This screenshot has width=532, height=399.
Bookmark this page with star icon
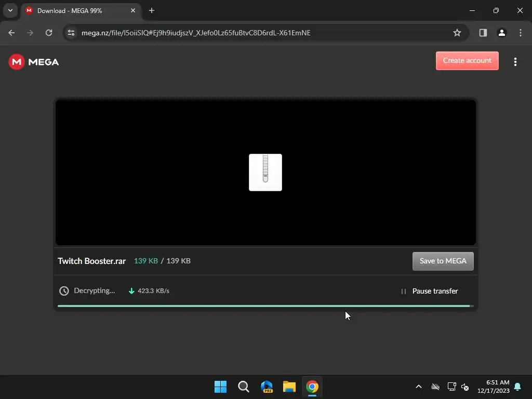[457, 33]
